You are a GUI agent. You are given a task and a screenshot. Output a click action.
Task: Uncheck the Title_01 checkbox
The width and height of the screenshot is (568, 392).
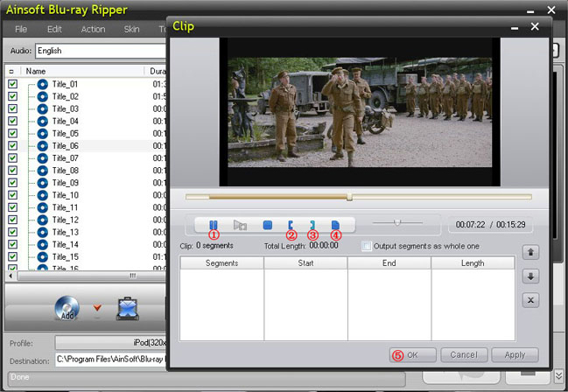pyautogui.click(x=12, y=84)
